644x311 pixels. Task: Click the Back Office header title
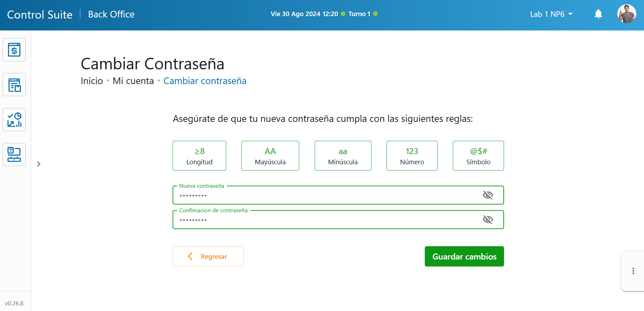111,14
